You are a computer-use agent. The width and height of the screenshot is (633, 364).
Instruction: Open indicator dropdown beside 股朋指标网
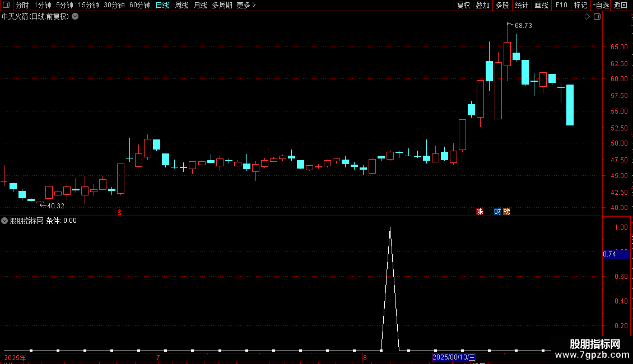[x=4, y=221]
